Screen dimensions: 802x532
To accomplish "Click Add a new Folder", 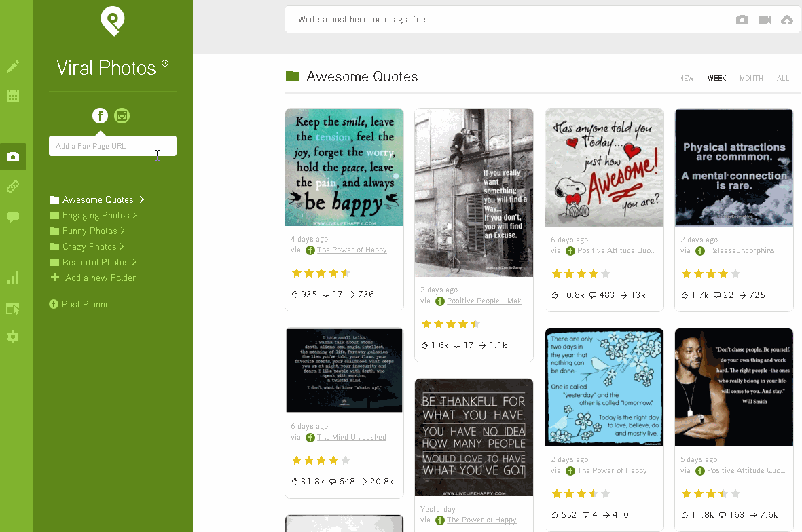I will (100, 278).
